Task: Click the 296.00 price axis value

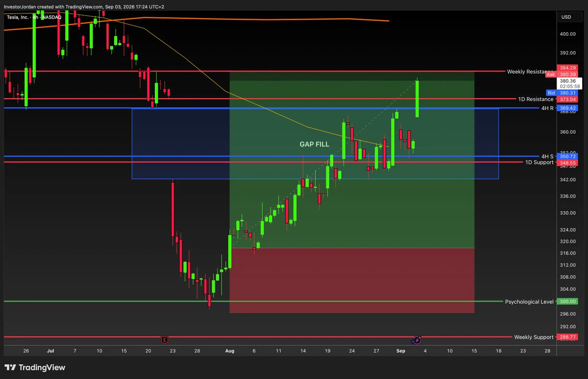Action: pyautogui.click(x=568, y=314)
